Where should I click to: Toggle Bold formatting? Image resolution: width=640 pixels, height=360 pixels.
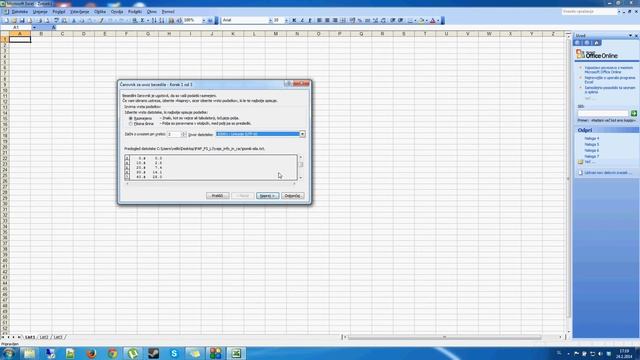click(x=294, y=20)
